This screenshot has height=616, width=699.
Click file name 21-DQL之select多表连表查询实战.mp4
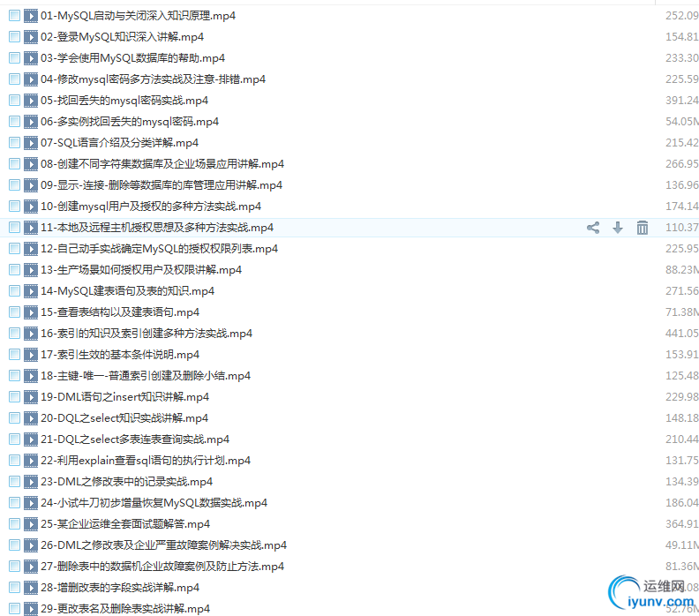pos(135,439)
